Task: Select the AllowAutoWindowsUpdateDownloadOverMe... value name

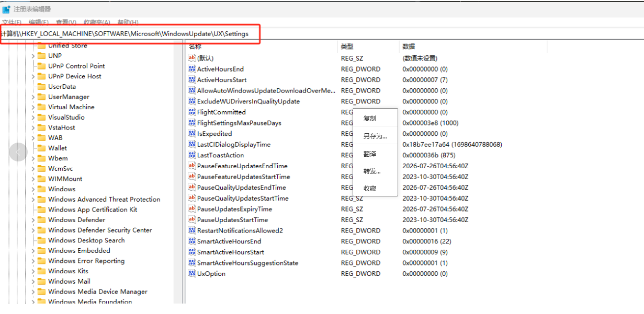Action: (266, 90)
